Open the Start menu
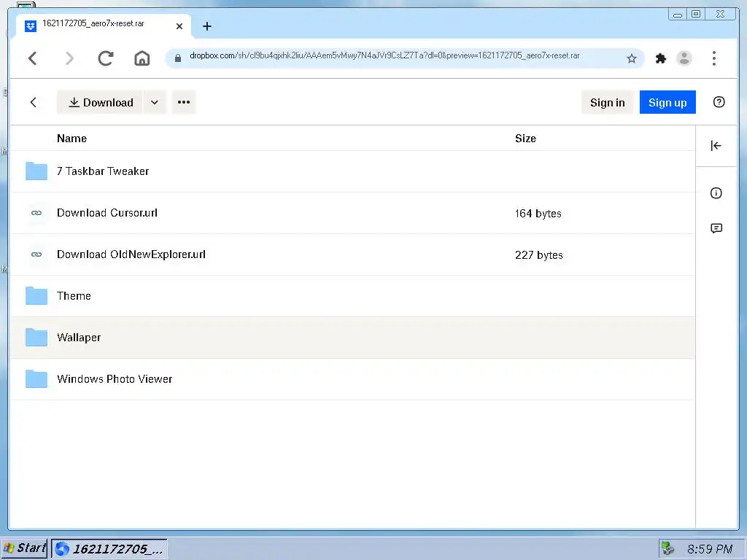The width and height of the screenshot is (747, 560). tap(24, 548)
